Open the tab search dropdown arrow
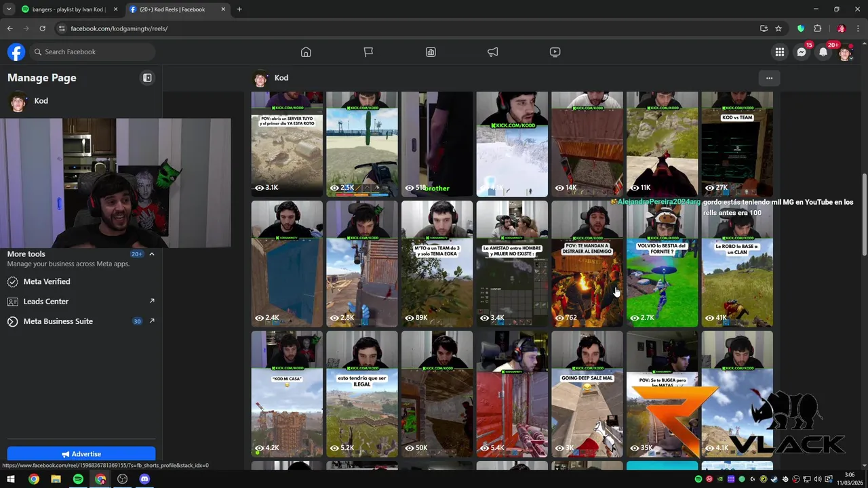Screen dimensions: 868x488 [x=9, y=9]
